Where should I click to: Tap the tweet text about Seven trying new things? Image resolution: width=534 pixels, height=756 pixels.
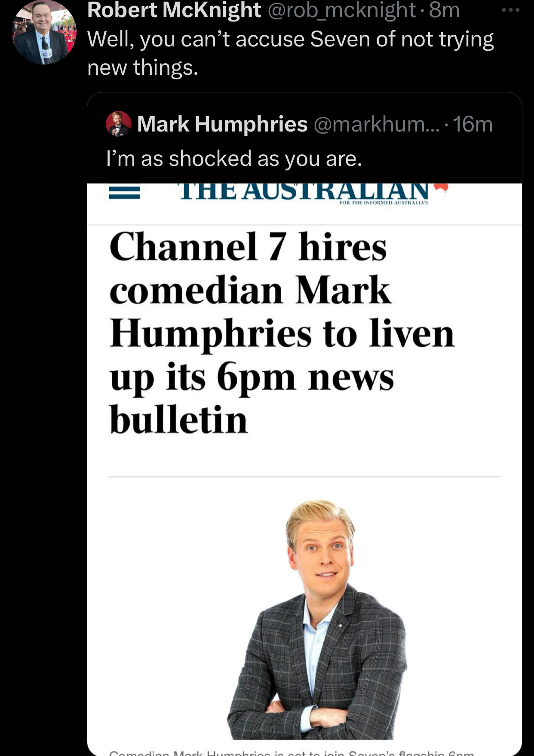[291, 53]
